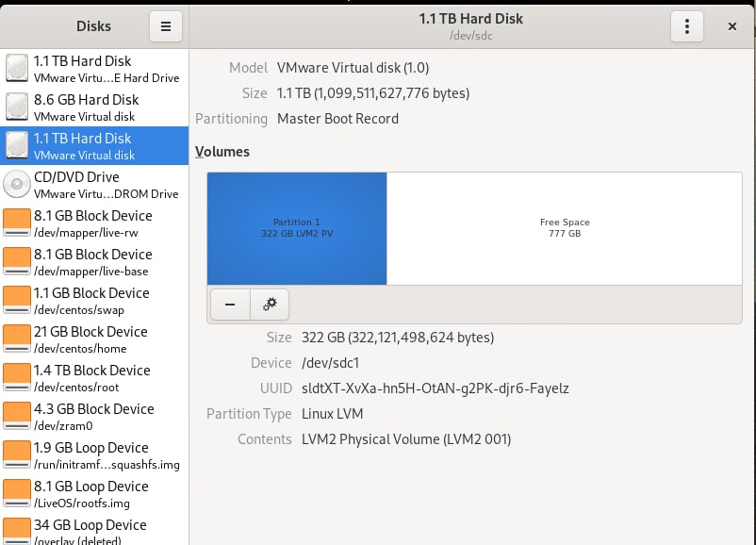Close the Disks window
Viewport: 756px width, 545px height.
pyautogui.click(x=731, y=26)
